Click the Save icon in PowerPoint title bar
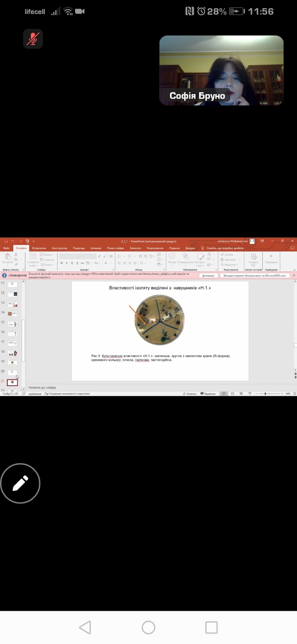 pos(6,241)
